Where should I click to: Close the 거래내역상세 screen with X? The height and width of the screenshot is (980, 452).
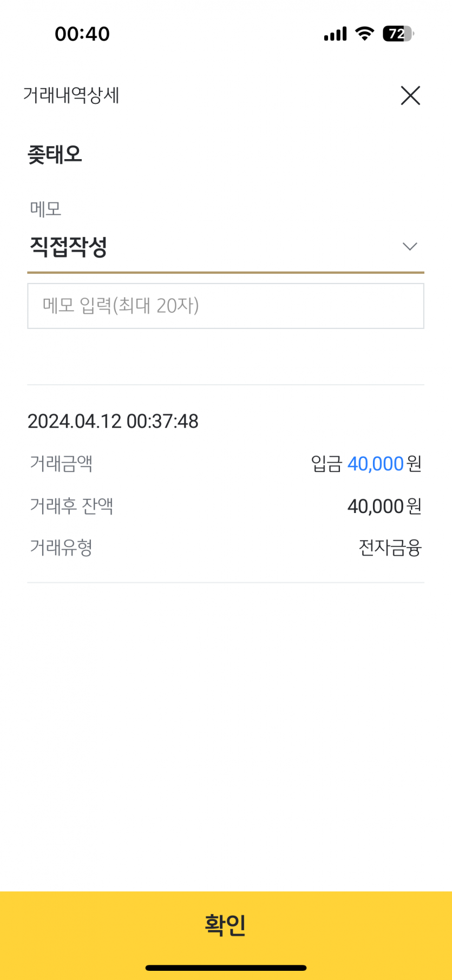tap(410, 96)
